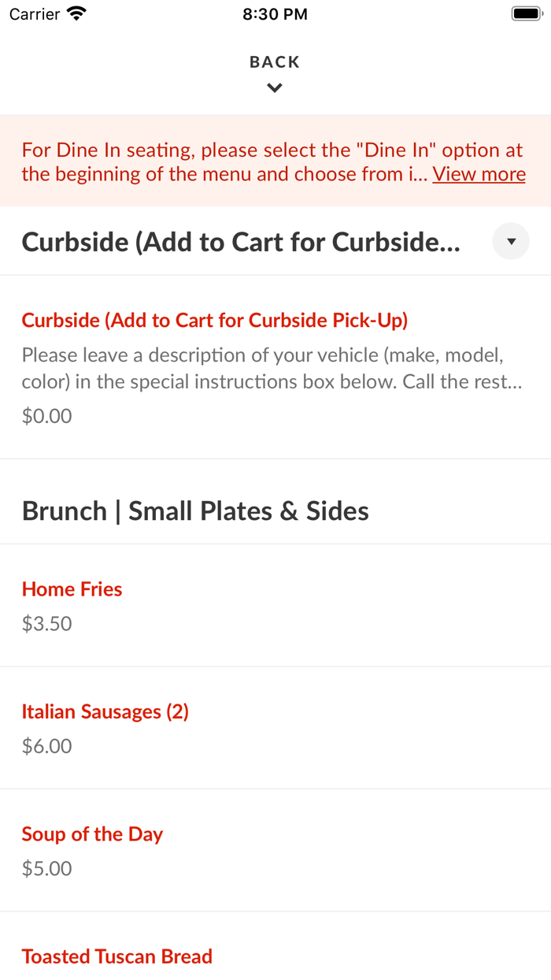Expand the menu category dropdown arrow
Viewport: 551px width, 980px height.
[x=511, y=241]
